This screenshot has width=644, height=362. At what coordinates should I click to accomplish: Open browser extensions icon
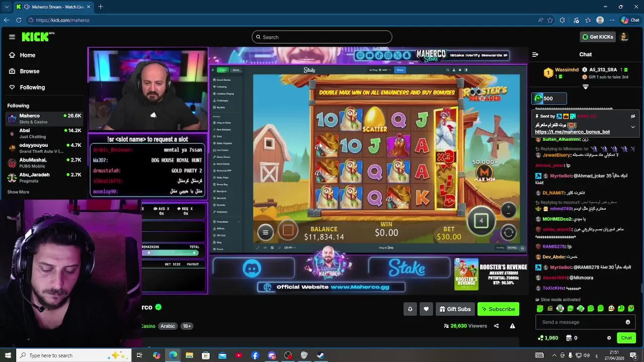tap(562, 20)
